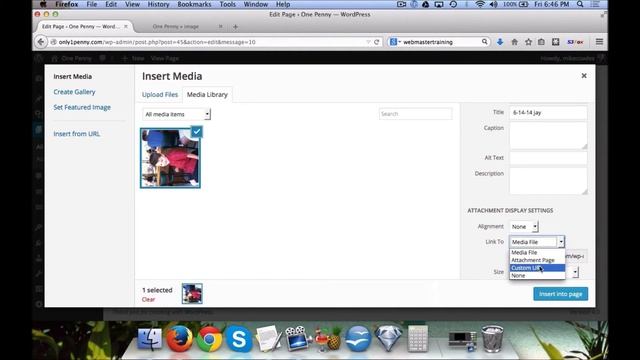Open Finder from the dock
Image resolution: width=640 pixels, height=360 pixels.
(149, 338)
